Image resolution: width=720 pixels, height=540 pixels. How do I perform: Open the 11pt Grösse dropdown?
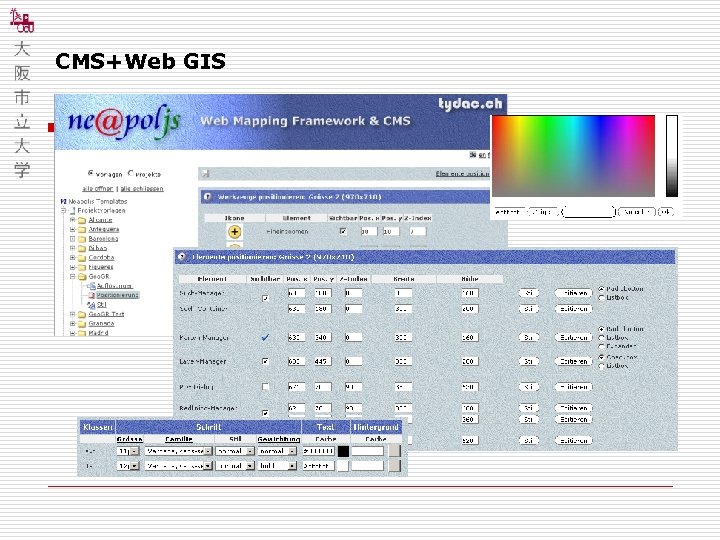click(x=128, y=451)
